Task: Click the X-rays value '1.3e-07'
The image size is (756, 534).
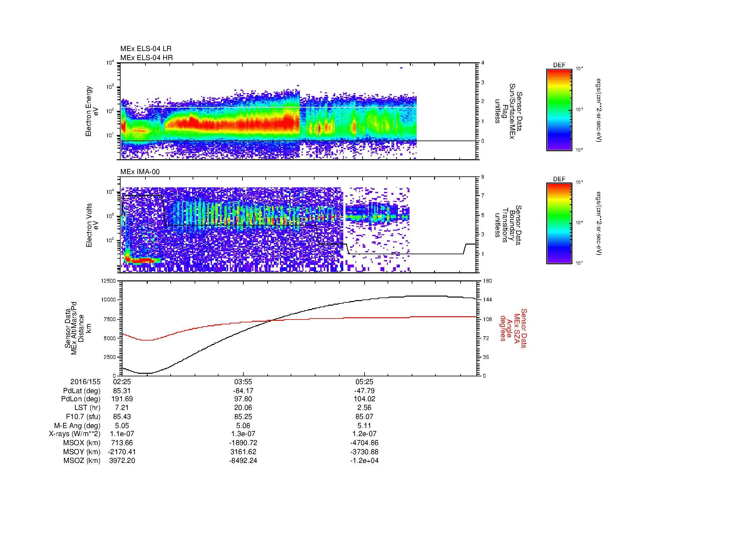Action: pyautogui.click(x=243, y=434)
